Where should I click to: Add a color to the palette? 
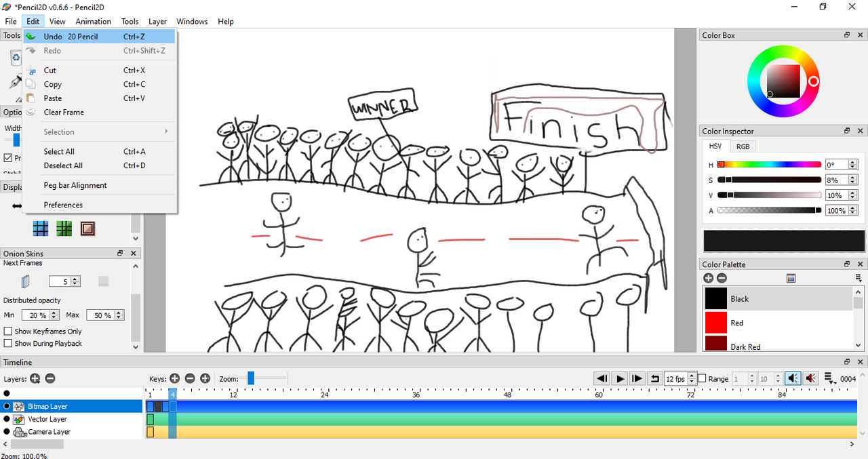tap(709, 278)
